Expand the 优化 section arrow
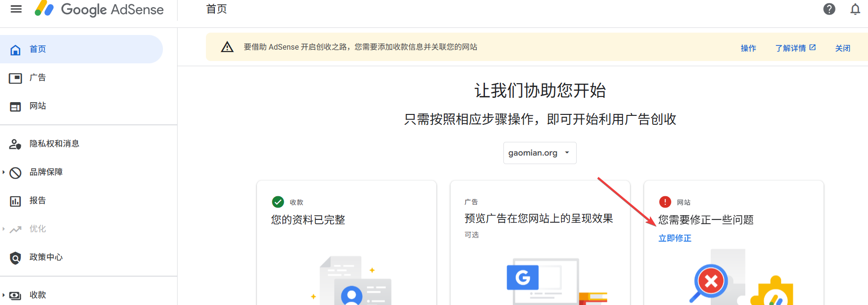Screen dimensions: 868x305 [3, 229]
